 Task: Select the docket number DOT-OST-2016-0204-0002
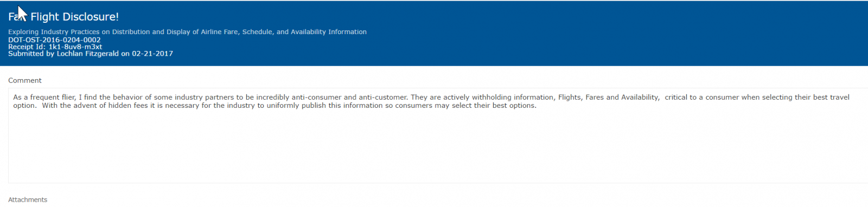click(54, 40)
